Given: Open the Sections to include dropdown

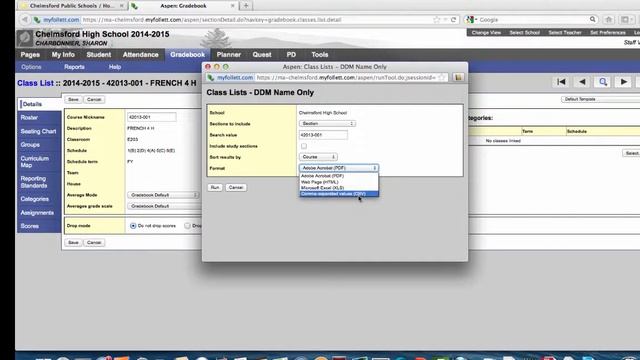Looking at the screenshot, I should click(327, 123).
